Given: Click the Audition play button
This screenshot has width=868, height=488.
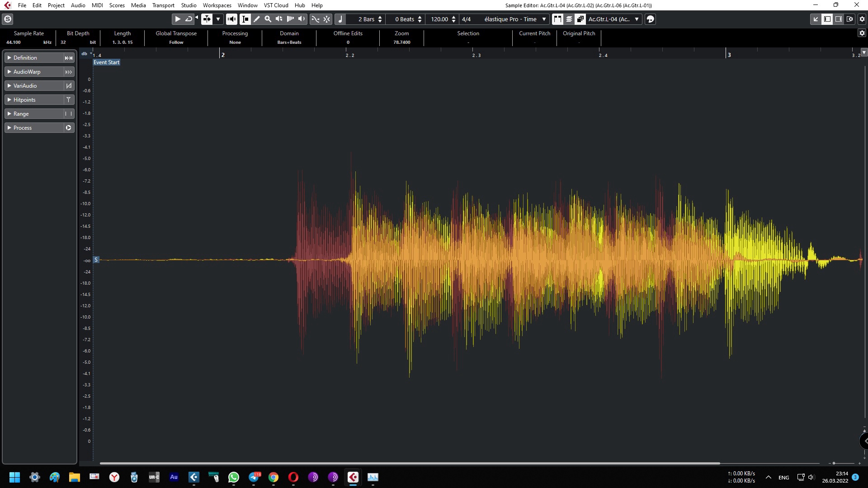Looking at the screenshot, I should tap(178, 19).
